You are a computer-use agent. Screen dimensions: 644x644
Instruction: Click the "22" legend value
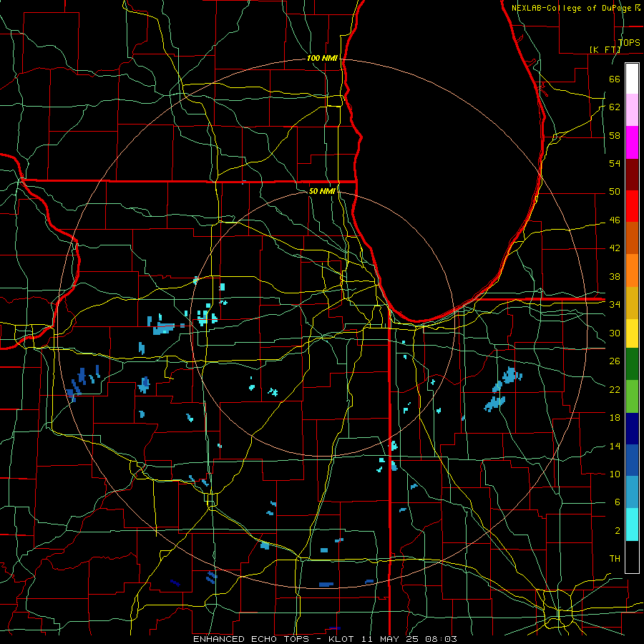[615, 389]
